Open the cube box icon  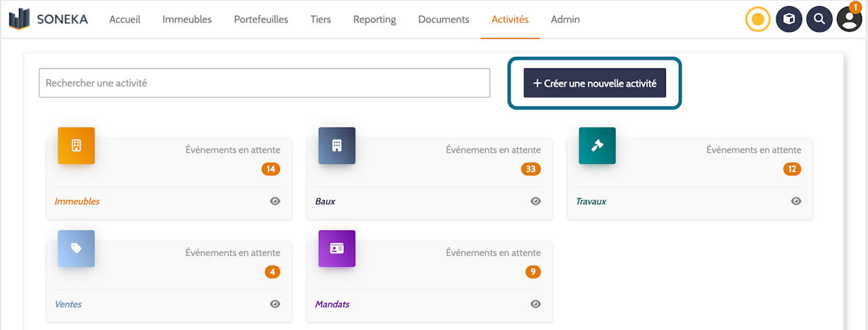click(789, 19)
